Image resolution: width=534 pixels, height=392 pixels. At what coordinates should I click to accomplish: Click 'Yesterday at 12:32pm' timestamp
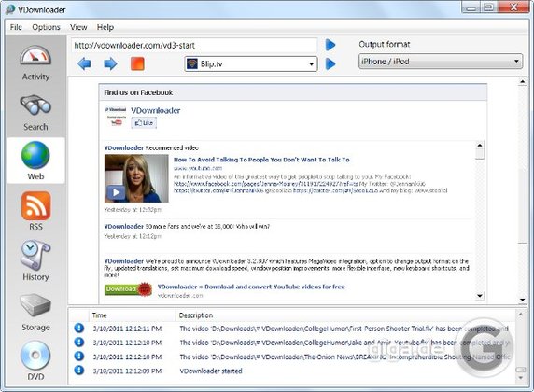pos(133,210)
